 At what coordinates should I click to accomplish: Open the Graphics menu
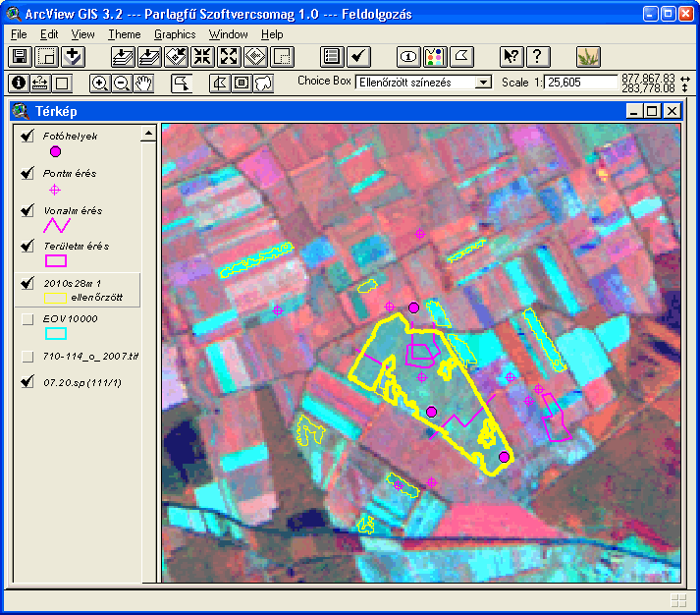(x=175, y=34)
